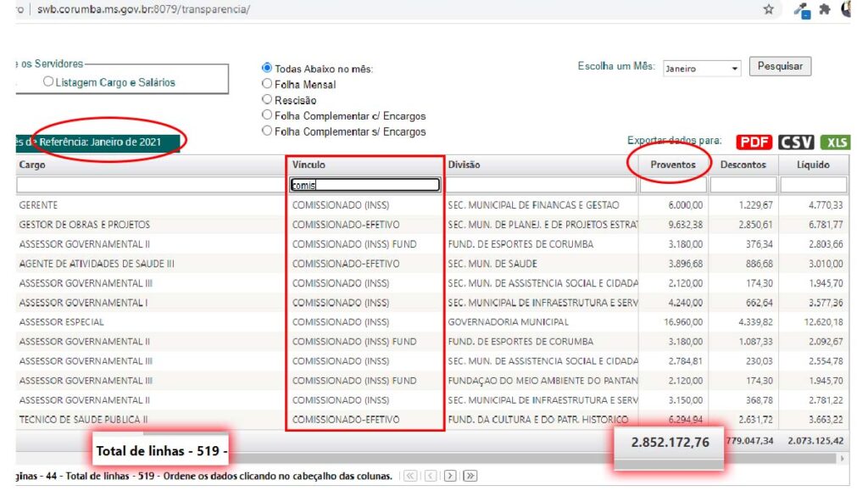
Task: Select ASSESSOR GOVERNAMENTAL I row
Action: tap(83, 302)
